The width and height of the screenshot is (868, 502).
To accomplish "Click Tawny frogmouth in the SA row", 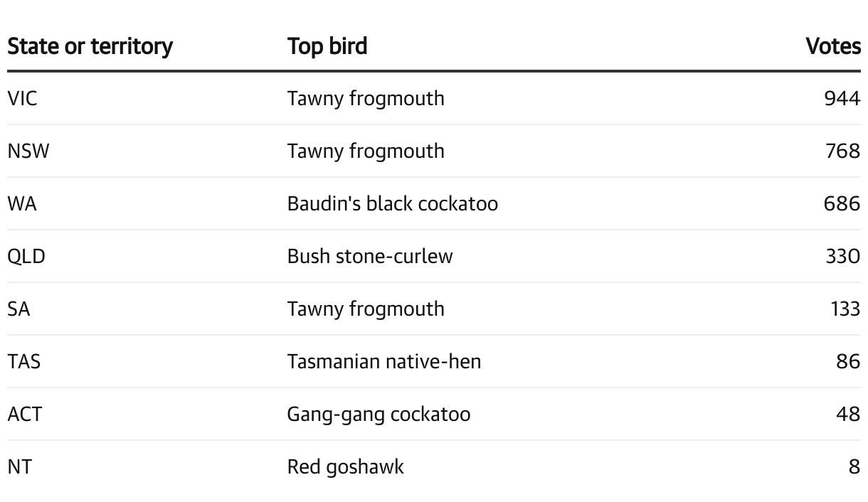I will [366, 309].
